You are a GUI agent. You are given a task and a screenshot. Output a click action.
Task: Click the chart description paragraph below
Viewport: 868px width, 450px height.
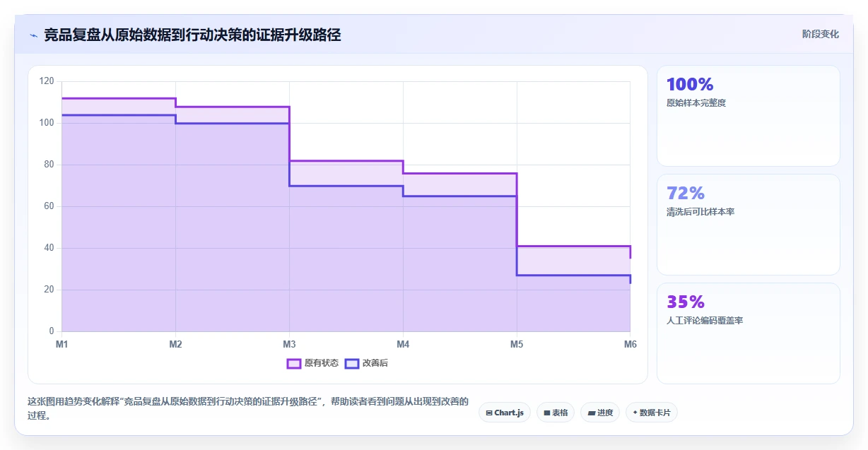click(248, 408)
